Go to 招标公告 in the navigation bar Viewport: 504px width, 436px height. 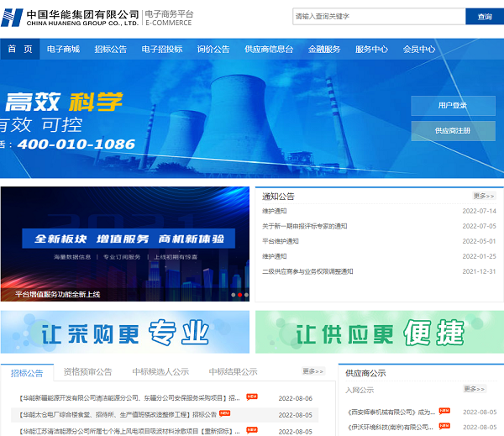(111, 50)
